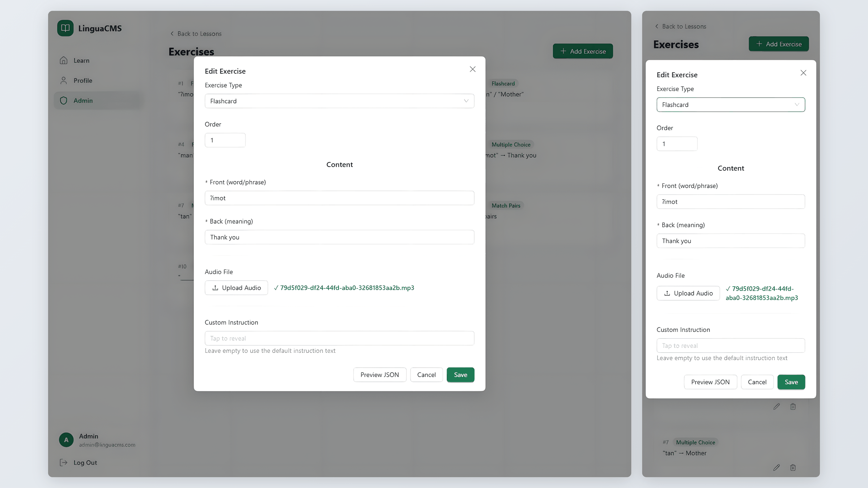Click the Profile person icon in sidebar
Image resolution: width=868 pixels, height=488 pixels.
point(64,81)
